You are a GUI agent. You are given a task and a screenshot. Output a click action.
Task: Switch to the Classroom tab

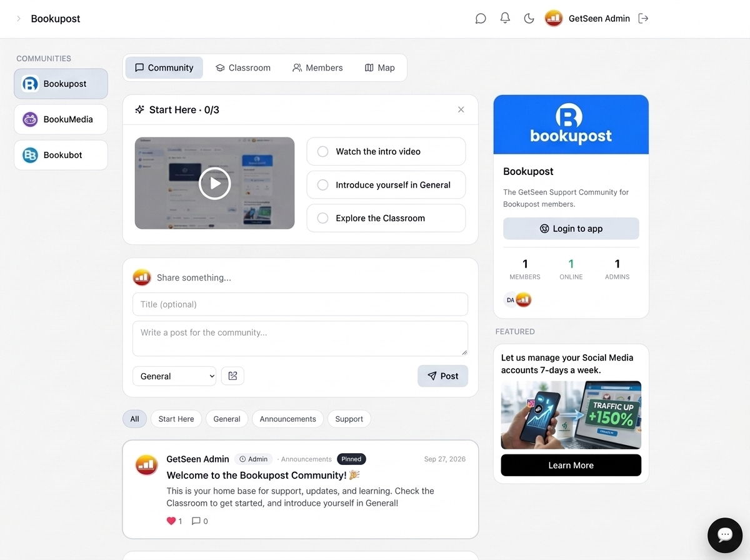tap(242, 67)
